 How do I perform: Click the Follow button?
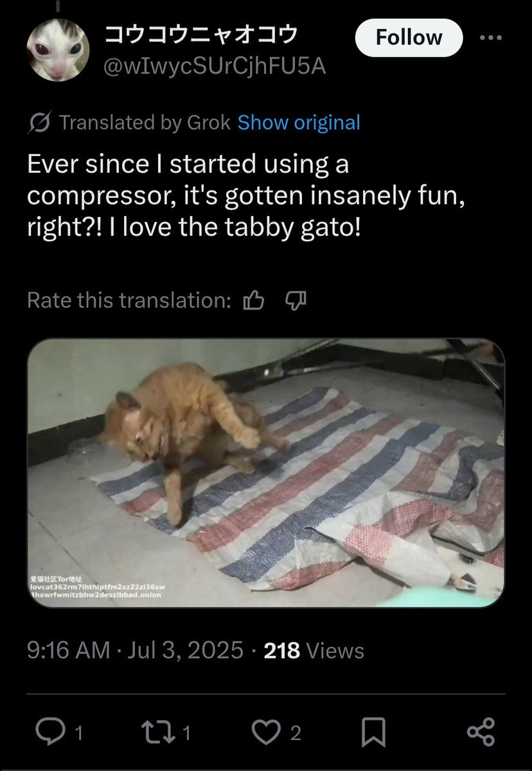pos(409,38)
